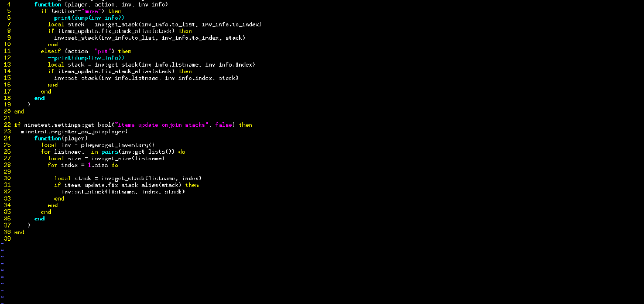Click the final end keyword on line 38

[x=19, y=232]
